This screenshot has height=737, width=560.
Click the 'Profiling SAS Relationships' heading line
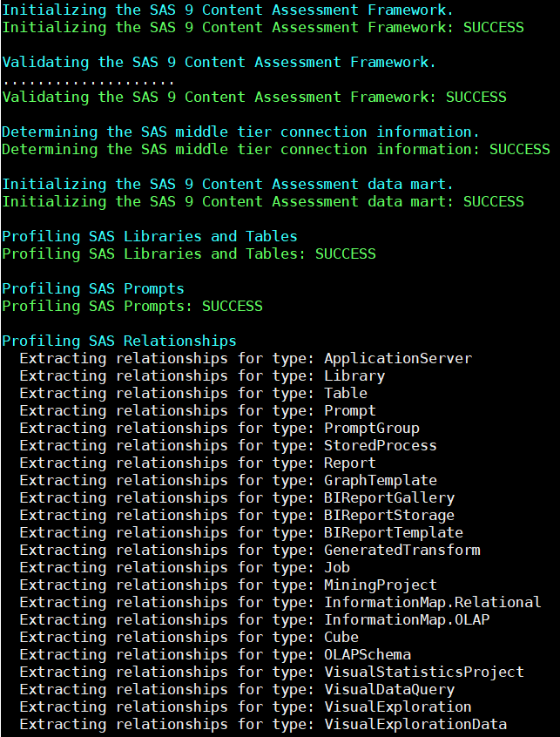[119, 341]
